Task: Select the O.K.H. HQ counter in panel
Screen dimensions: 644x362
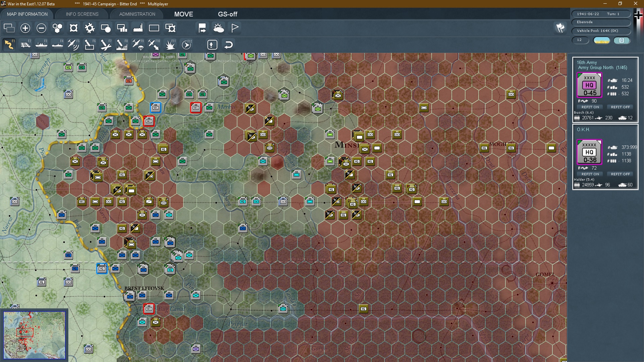Action: (589, 152)
